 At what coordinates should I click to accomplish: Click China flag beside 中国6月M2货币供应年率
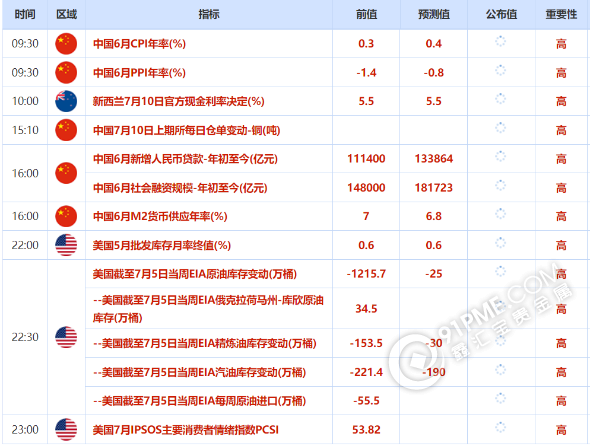point(66,216)
